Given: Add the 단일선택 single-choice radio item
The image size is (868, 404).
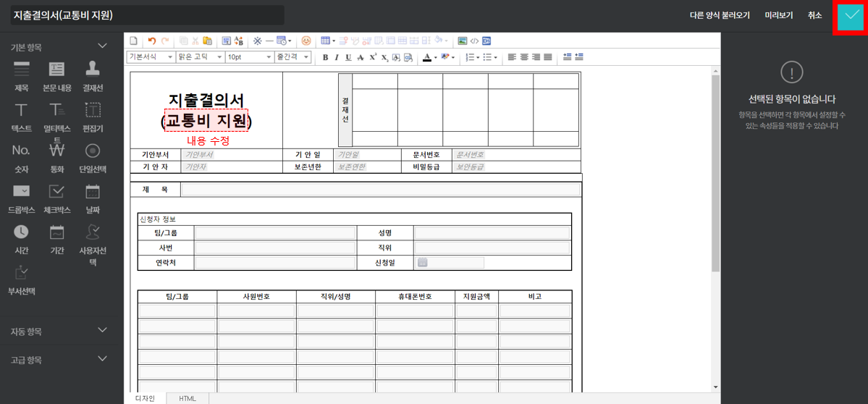Looking at the screenshot, I should pos(93,157).
